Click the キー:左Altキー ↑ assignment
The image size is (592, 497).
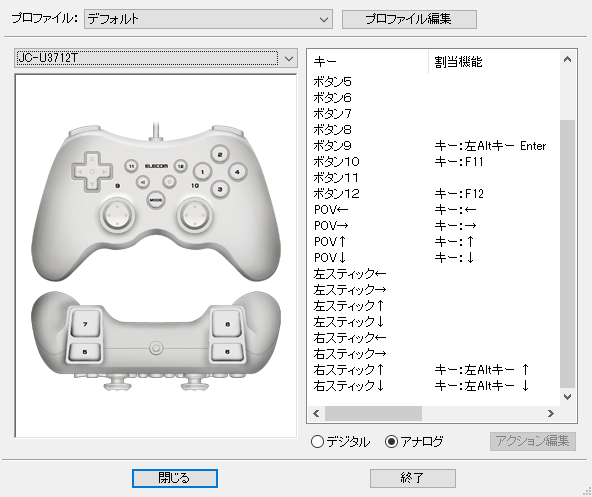point(482,370)
